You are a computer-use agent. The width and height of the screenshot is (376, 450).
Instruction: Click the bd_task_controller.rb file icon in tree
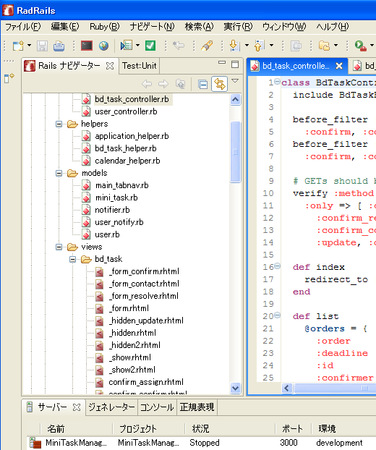coord(86,99)
